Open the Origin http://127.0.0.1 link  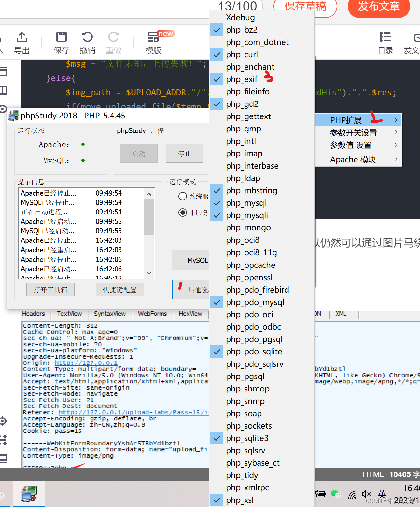(86, 363)
